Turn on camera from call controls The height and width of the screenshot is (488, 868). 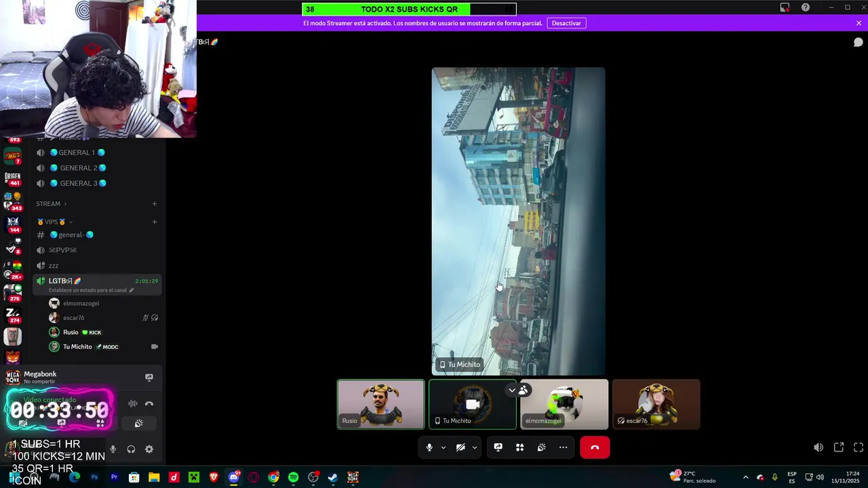[460, 447]
